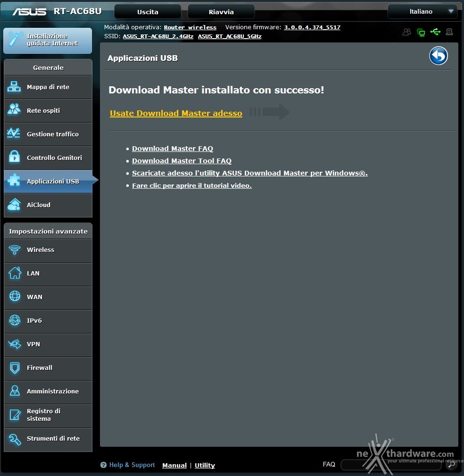Open WAN settings label
Screen dimensions: 464x476
coord(34,297)
